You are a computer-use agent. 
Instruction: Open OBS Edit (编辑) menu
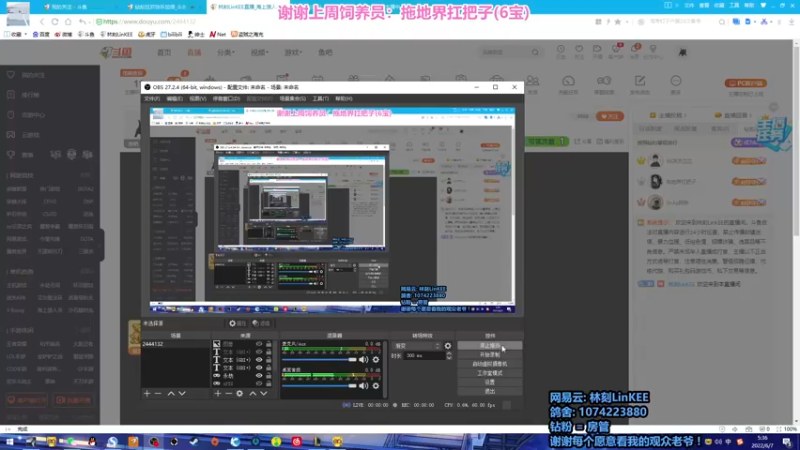coord(174,98)
